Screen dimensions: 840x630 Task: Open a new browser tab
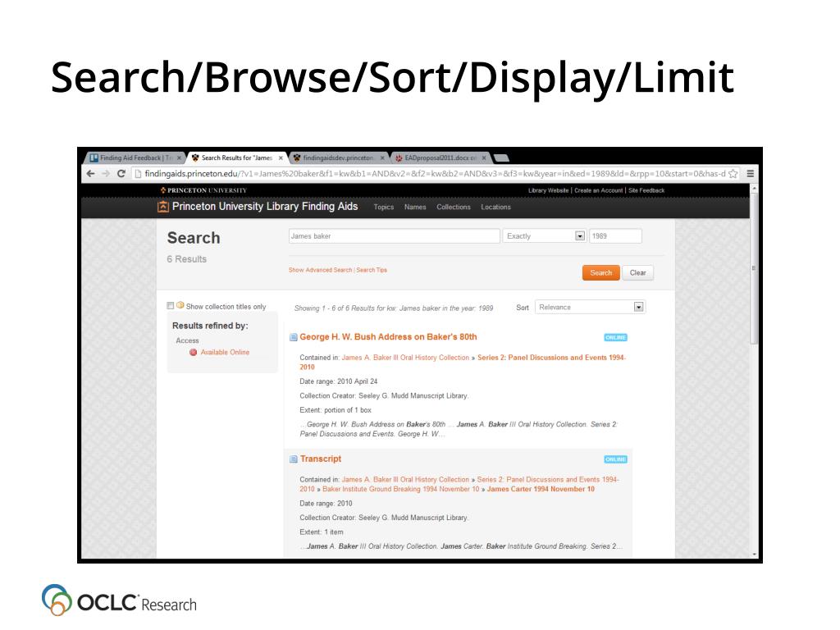coord(501,157)
